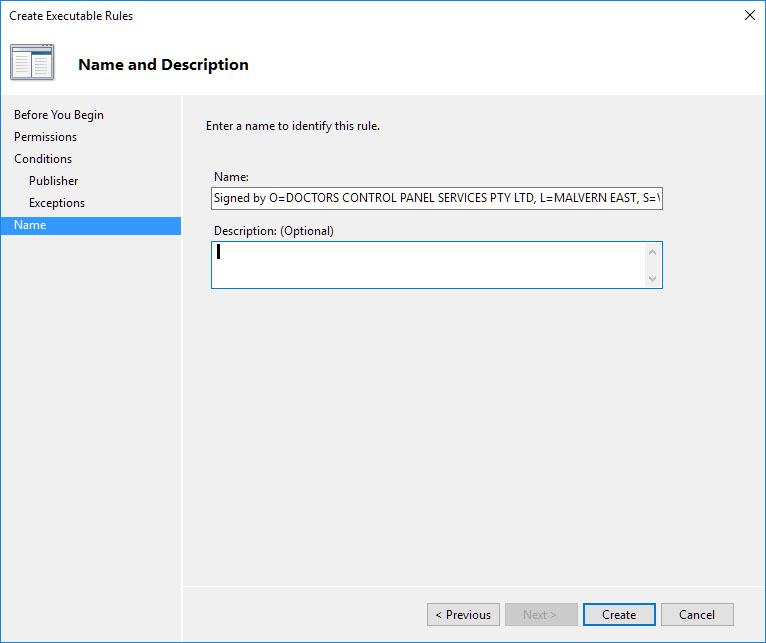Click the wizard page icon in the header
This screenshot has width=766, height=643.
(32, 62)
